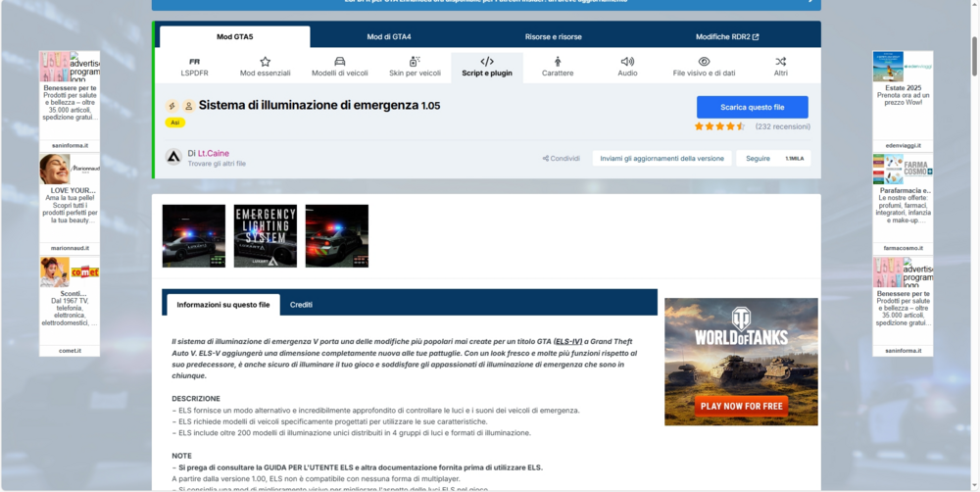Switch to the Mod di GTA4 tab

[x=389, y=37]
